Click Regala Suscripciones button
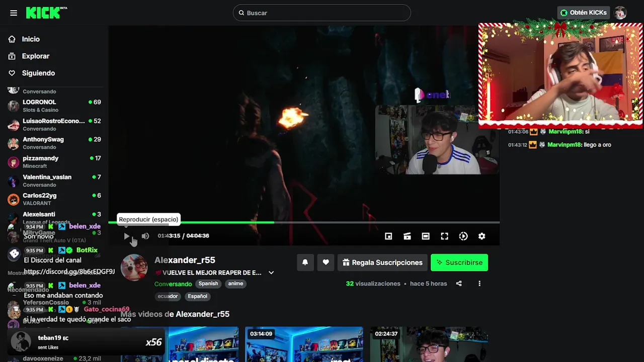This screenshot has width=644, height=362. pos(382,262)
